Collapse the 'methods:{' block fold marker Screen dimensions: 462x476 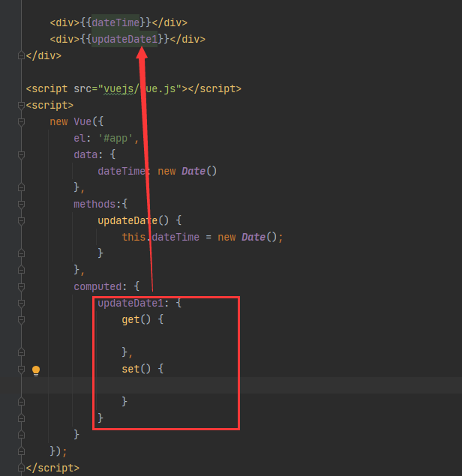pos(21,205)
